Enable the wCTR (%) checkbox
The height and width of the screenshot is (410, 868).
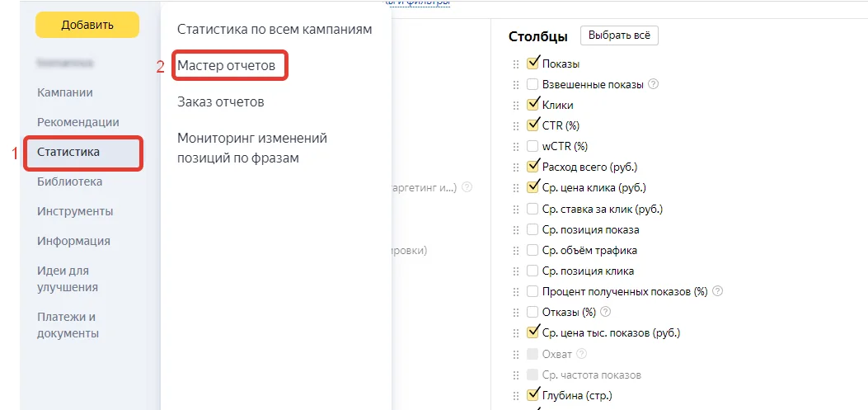(533, 147)
